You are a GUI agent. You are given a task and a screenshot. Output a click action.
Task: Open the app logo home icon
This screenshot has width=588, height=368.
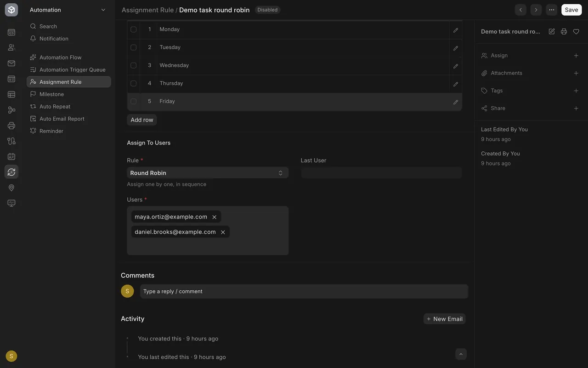[11, 10]
